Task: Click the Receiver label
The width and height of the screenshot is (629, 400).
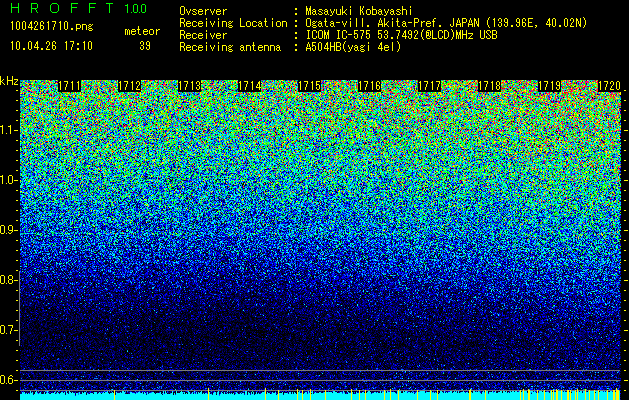Action: click(203, 35)
